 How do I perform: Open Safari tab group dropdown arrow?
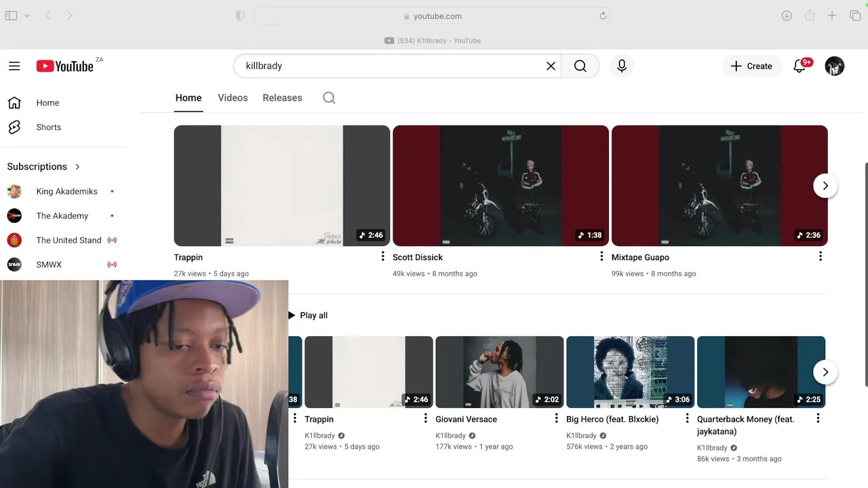click(x=27, y=16)
